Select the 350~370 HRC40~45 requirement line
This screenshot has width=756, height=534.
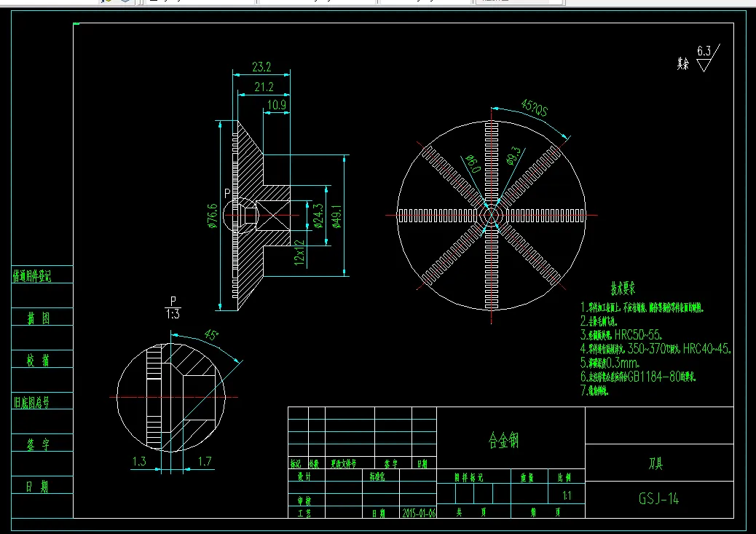(x=655, y=349)
